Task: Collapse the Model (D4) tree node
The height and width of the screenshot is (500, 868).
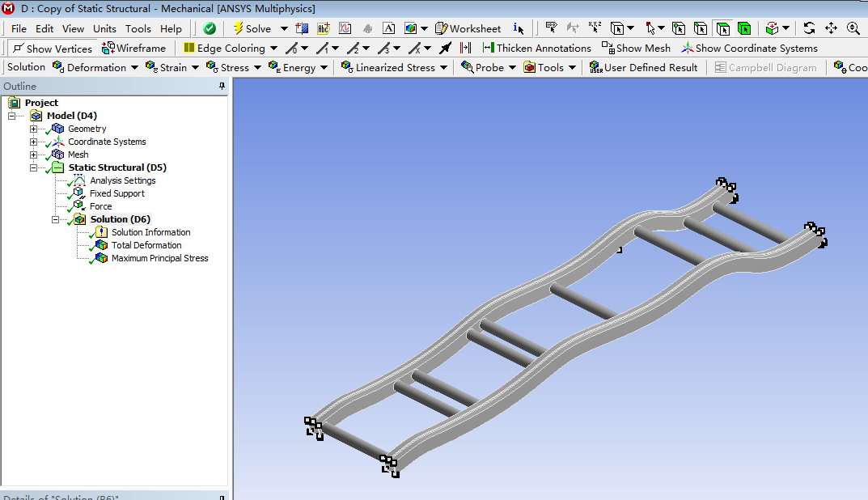Action: point(11,116)
